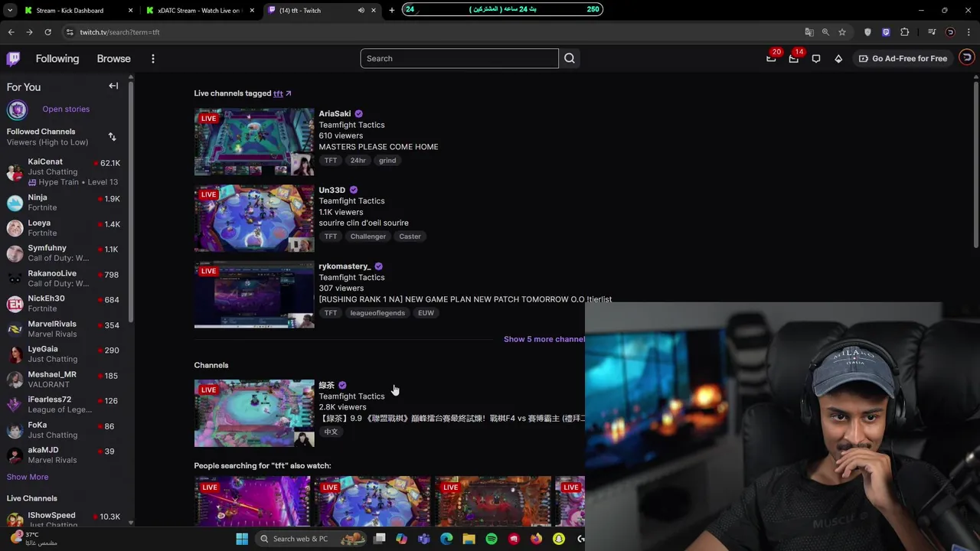Viewport: 980px width, 551px height.
Task: Translate this page icon in address bar
Action: point(809,32)
